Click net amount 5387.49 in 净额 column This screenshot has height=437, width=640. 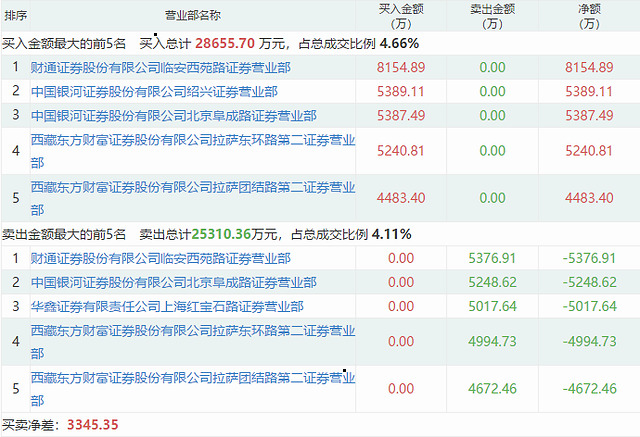(x=589, y=115)
